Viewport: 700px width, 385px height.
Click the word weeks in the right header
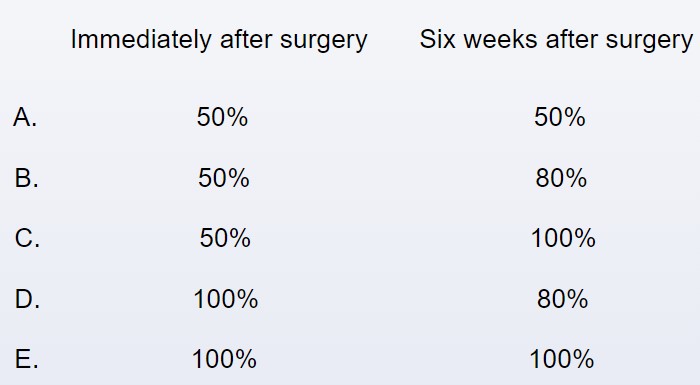coord(501,39)
